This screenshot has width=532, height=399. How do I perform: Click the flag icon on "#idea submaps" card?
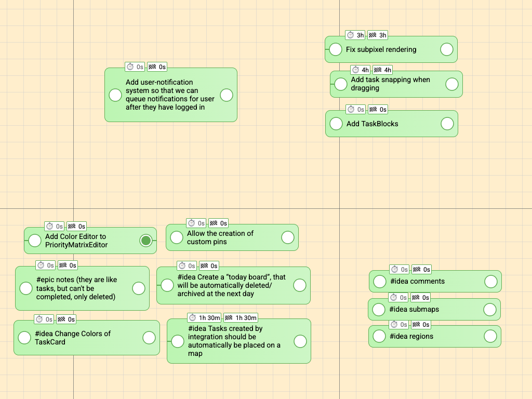420,297
